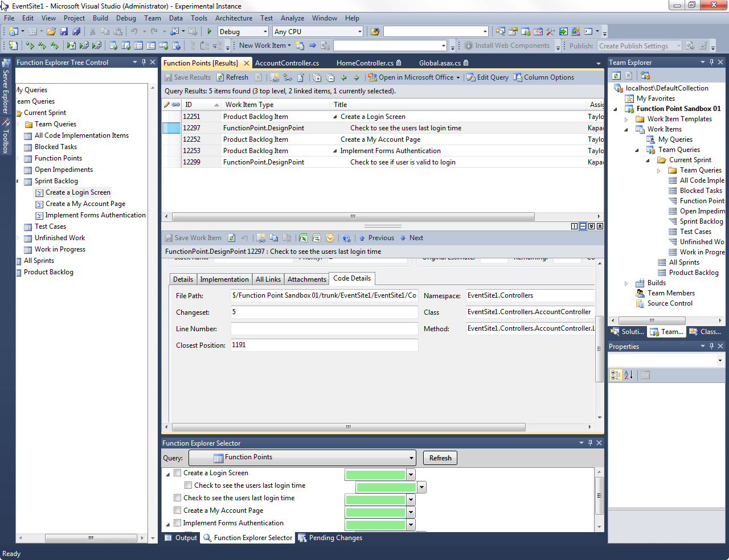Go to Next work item

pos(411,238)
